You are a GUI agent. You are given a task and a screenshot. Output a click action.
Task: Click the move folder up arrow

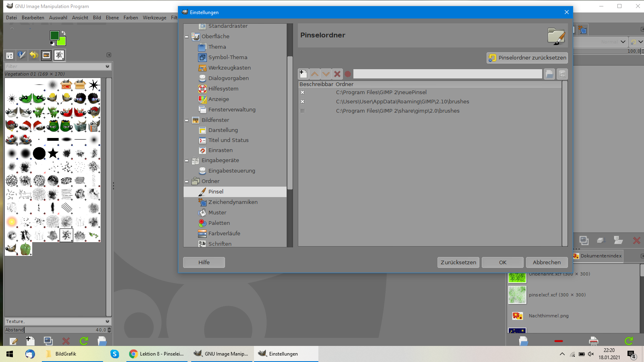tap(315, 74)
